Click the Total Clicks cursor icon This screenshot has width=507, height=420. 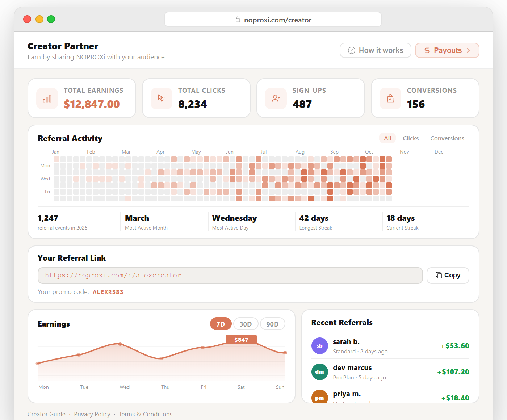pos(162,98)
